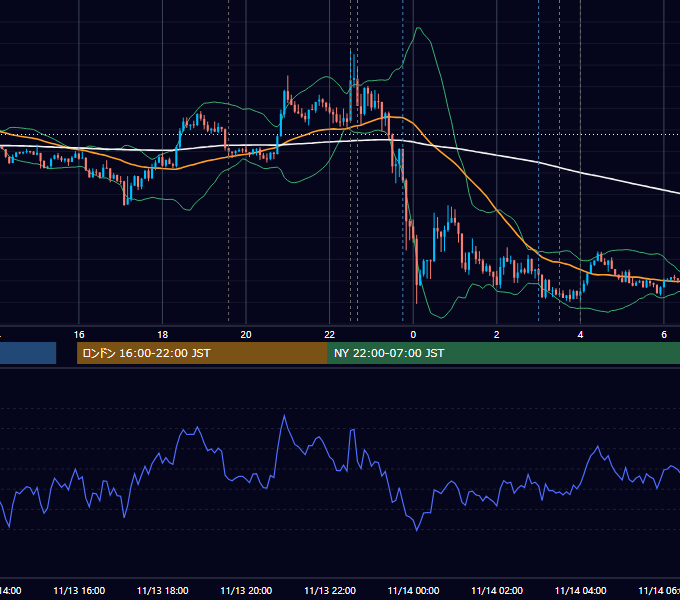Screen dimensions: 680x600
Task: Click the hour label 16 on price chart axis
Action: (79, 335)
